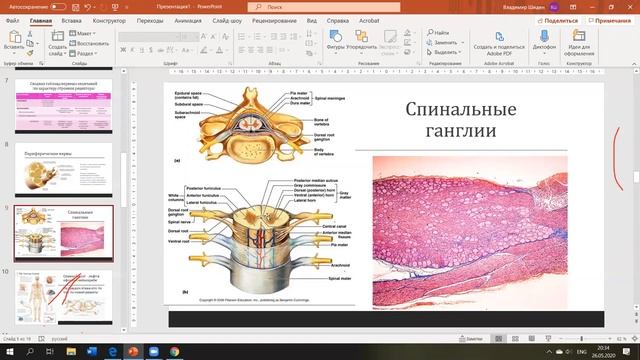Apply the numbered list icon
Image resolution: width=640 pixels, height=360 pixels.
tap(257, 37)
